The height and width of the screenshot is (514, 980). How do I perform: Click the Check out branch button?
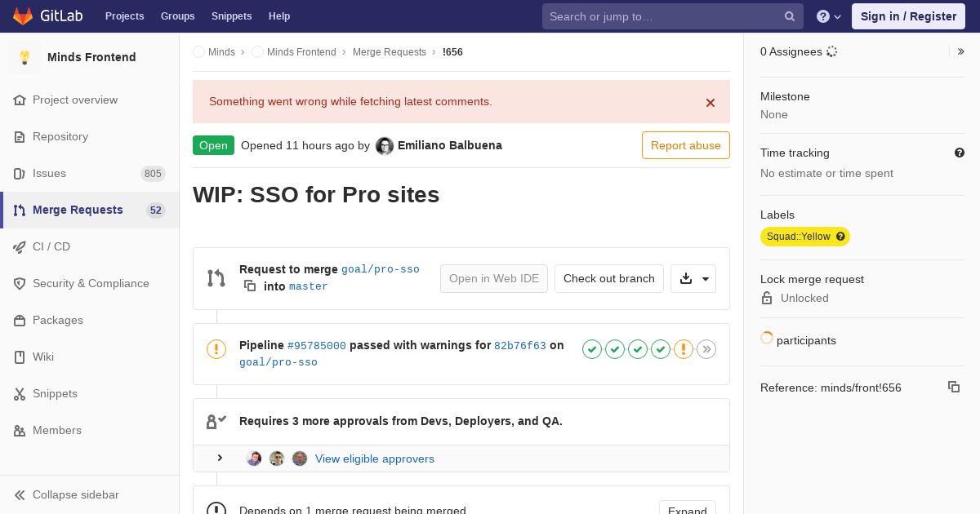[609, 278]
